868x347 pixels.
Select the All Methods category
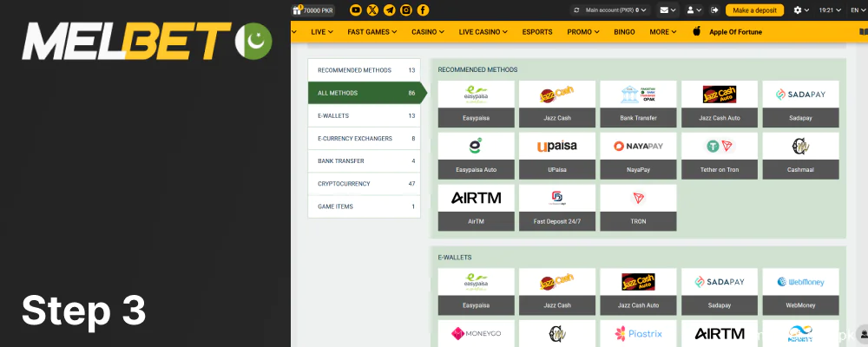pyautogui.click(x=367, y=93)
